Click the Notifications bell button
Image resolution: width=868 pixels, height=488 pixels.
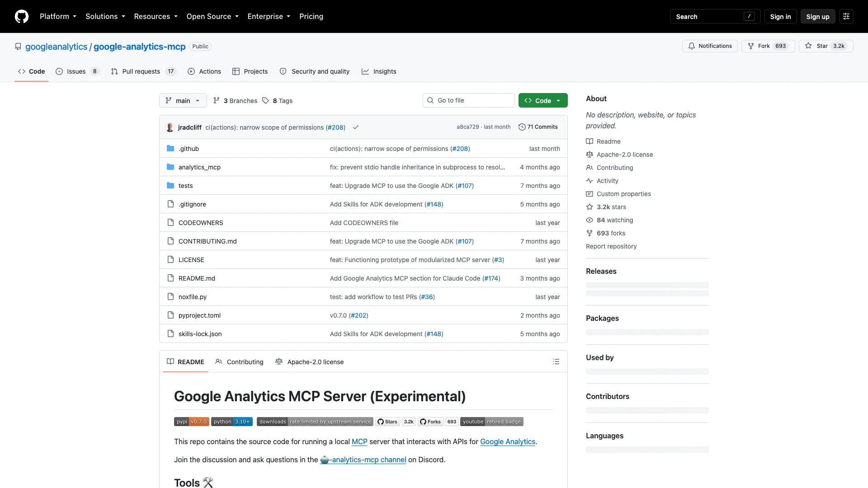(x=710, y=46)
